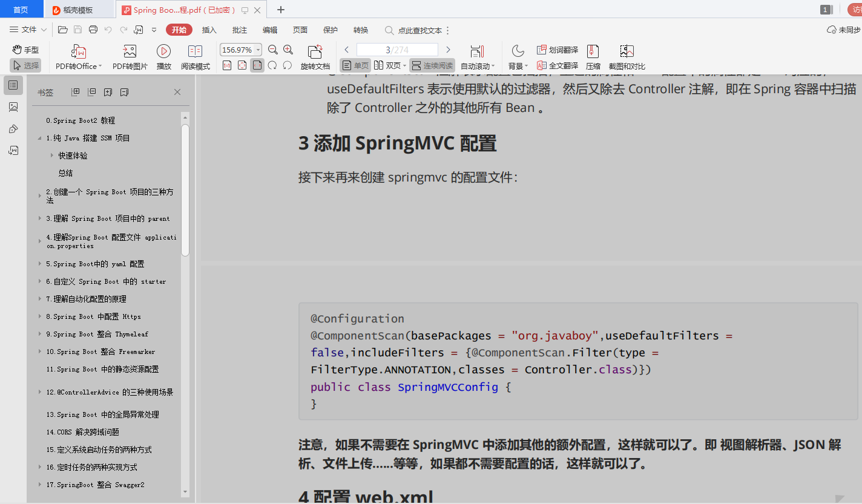Click the 全文翻译 full-text translation icon

pos(557,65)
